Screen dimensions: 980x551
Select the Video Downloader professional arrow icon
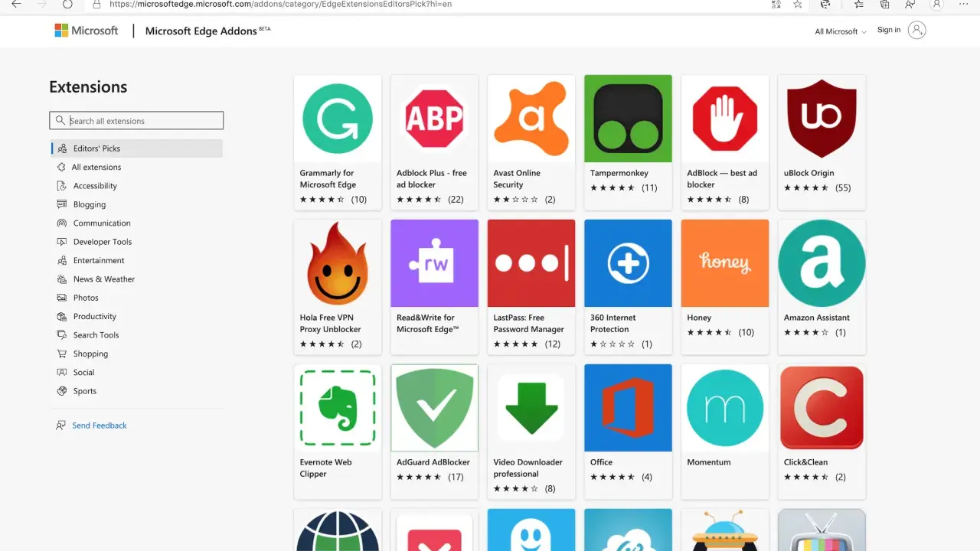(531, 408)
